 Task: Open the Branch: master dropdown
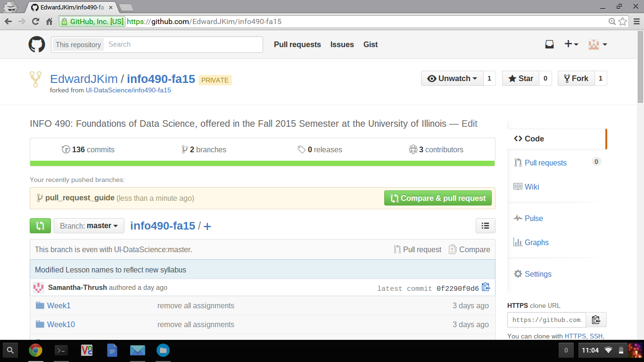click(x=89, y=226)
